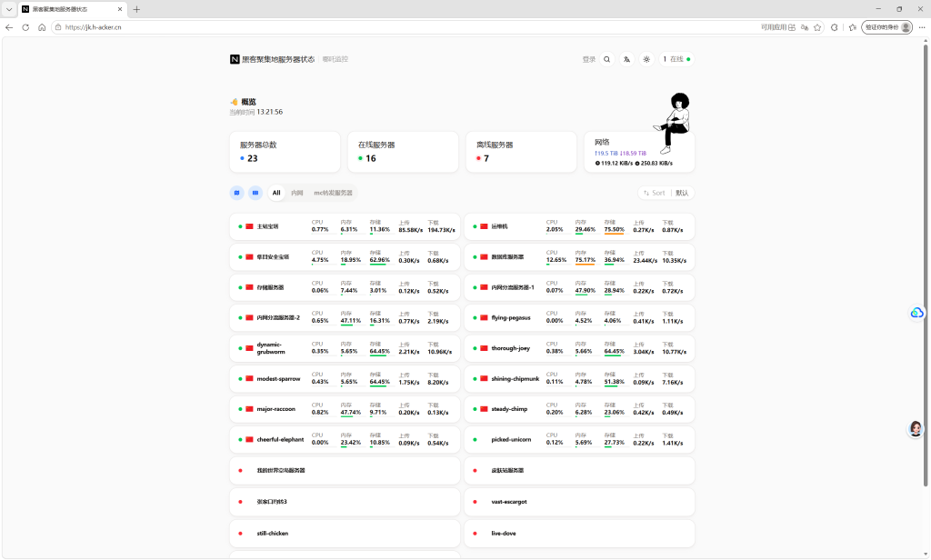The image size is (931, 560).
Task: Click the browser home icon
Action: 42,27
